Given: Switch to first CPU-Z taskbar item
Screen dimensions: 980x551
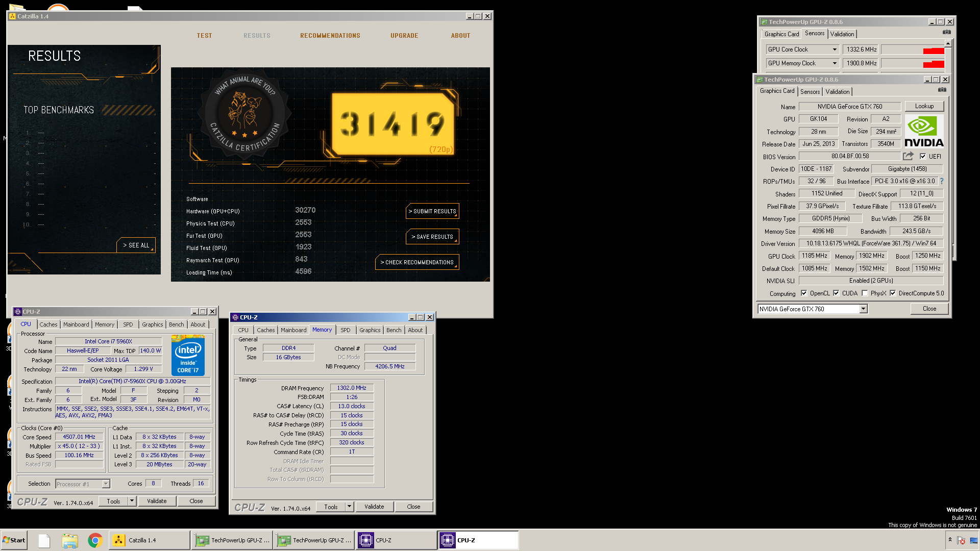Looking at the screenshot, I should click(x=396, y=540).
